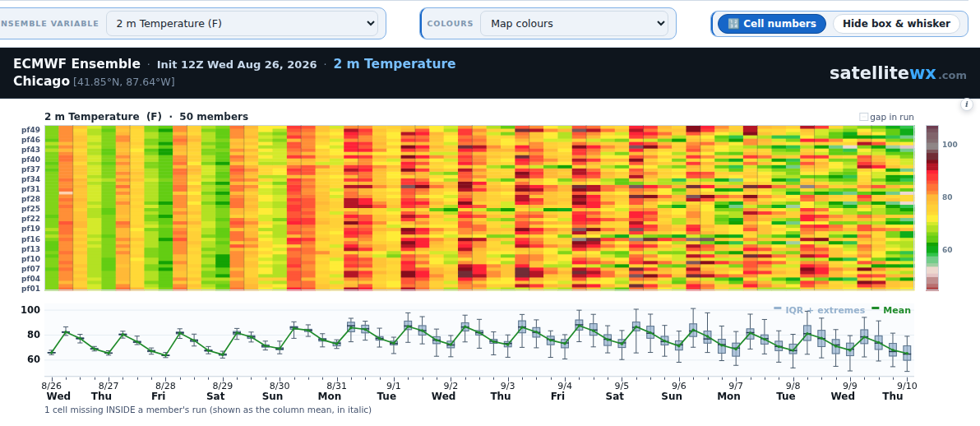Click the coordinates 41.85°N, 87.64°W
980x426 pixels.
tap(124, 82)
